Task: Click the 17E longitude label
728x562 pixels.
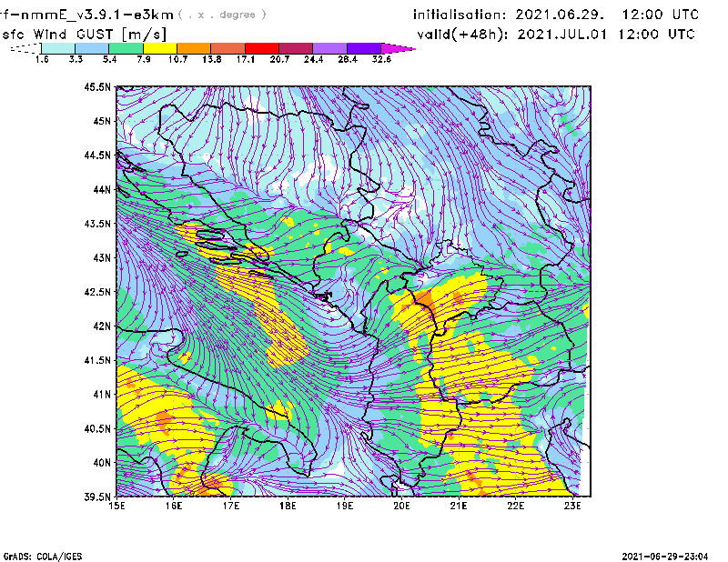Action: pos(231,506)
